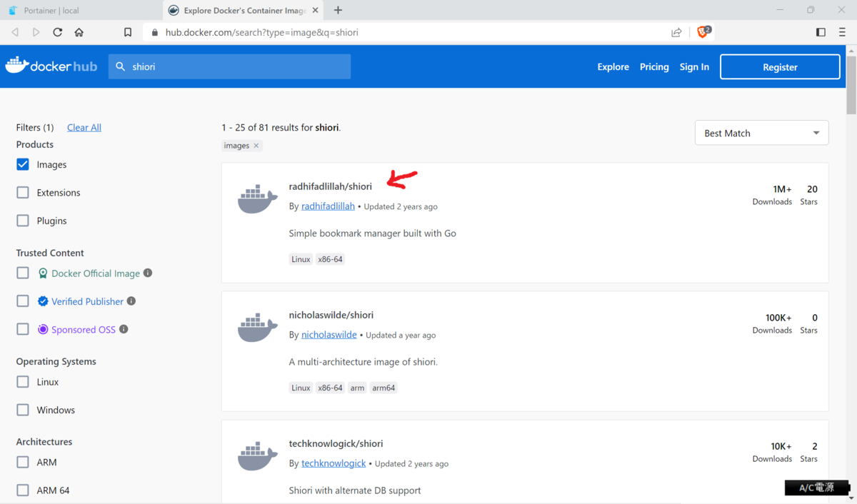Go back with the browser back arrow
Image resolution: width=857 pixels, height=504 pixels.
coord(15,32)
